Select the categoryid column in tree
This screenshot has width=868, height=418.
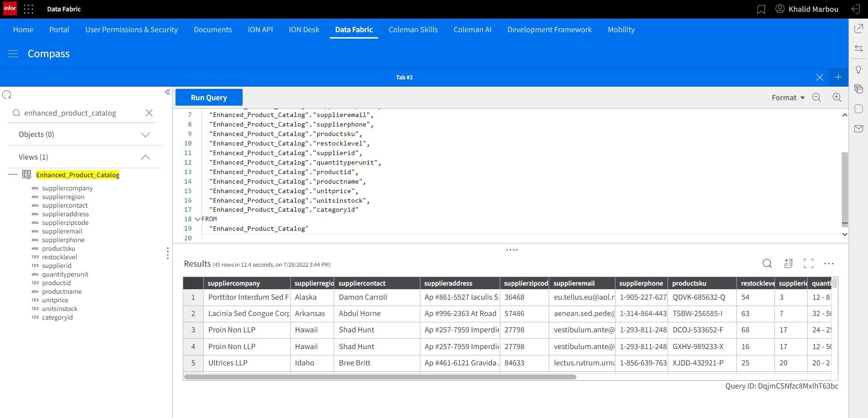point(57,317)
